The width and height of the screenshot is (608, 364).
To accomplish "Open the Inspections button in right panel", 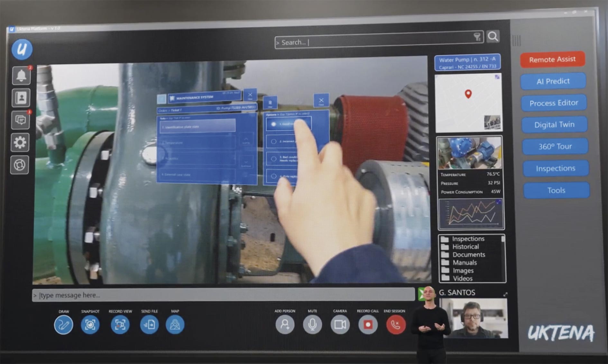I will click(x=556, y=168).
